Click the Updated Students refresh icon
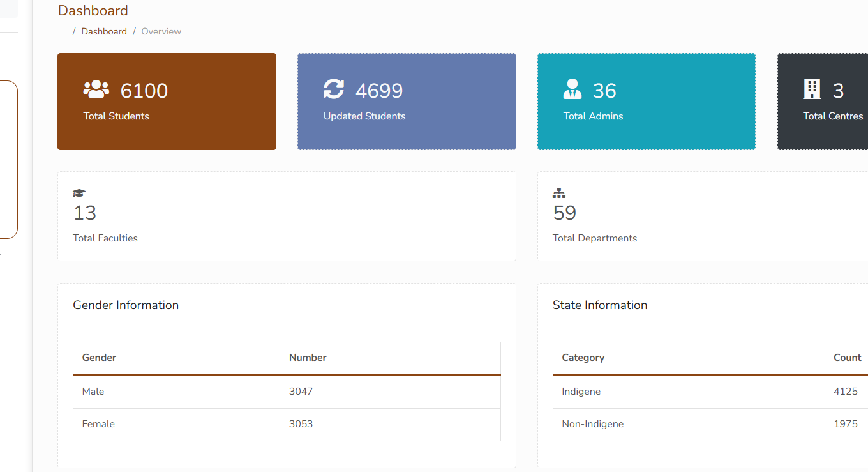The image size is (868, 472). pos(334,89)
